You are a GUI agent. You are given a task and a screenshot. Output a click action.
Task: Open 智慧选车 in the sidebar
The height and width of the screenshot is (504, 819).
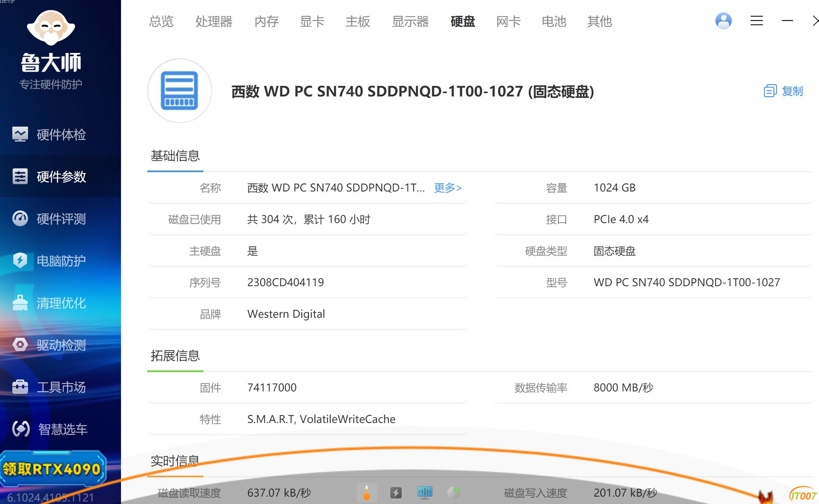tap(49, 429)
